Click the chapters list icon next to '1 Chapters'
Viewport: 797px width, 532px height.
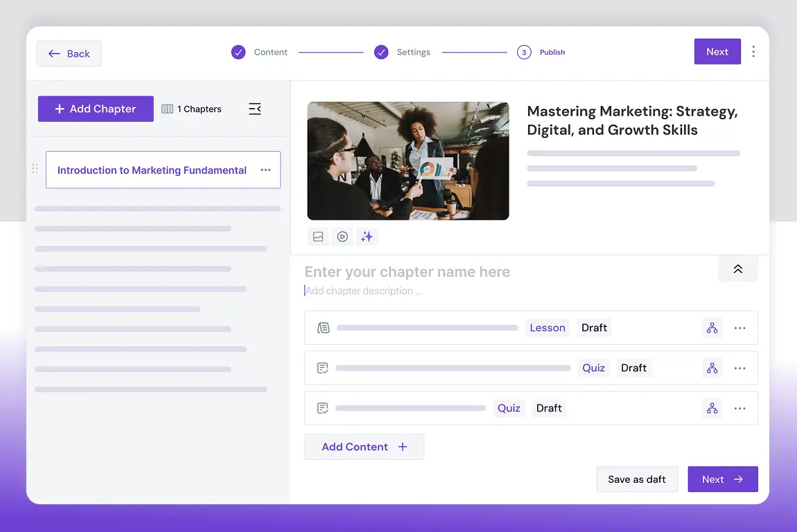pos(166,109)
